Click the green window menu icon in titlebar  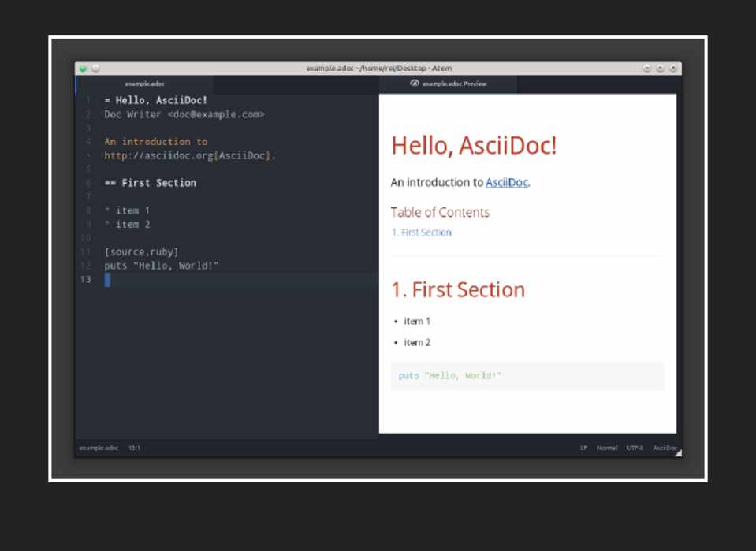(83, 69)
